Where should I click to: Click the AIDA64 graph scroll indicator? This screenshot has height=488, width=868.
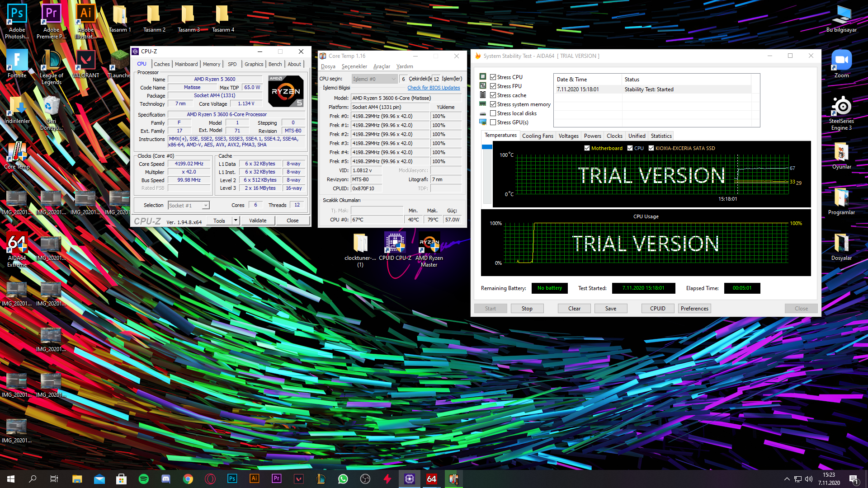(487, 147)
